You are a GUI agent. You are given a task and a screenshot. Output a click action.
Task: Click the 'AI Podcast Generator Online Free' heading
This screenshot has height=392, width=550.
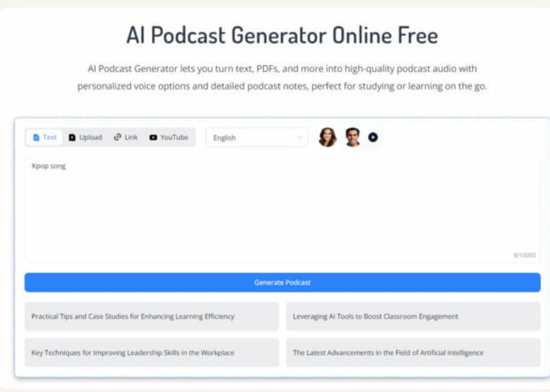(282, 36)
